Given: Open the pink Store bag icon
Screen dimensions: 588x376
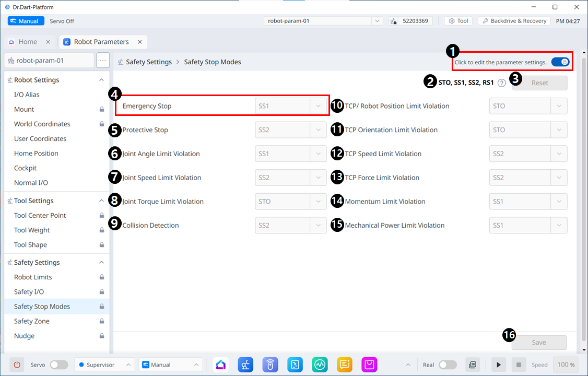Looking at the screenshot, I should [x=370, y=365].
